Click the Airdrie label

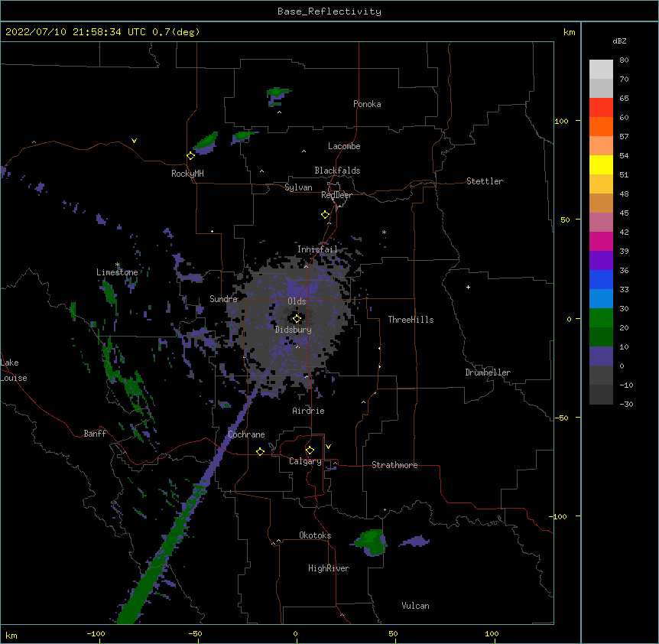(309, 411)
